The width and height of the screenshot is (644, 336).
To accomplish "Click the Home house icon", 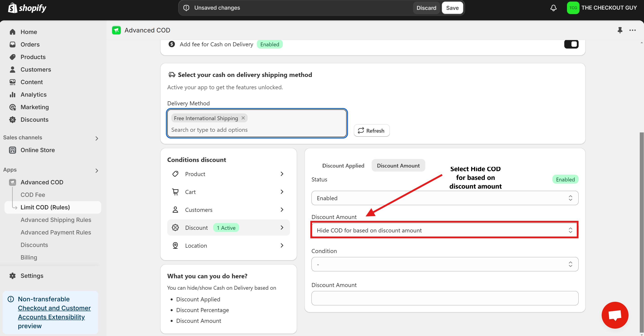I will coord(13,32).
